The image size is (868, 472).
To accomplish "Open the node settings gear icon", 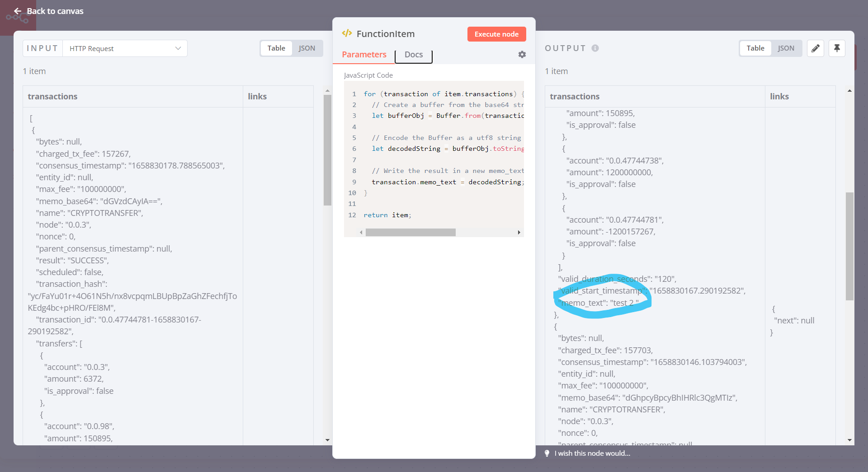I will pyautogui.click(x=522, y=55).
